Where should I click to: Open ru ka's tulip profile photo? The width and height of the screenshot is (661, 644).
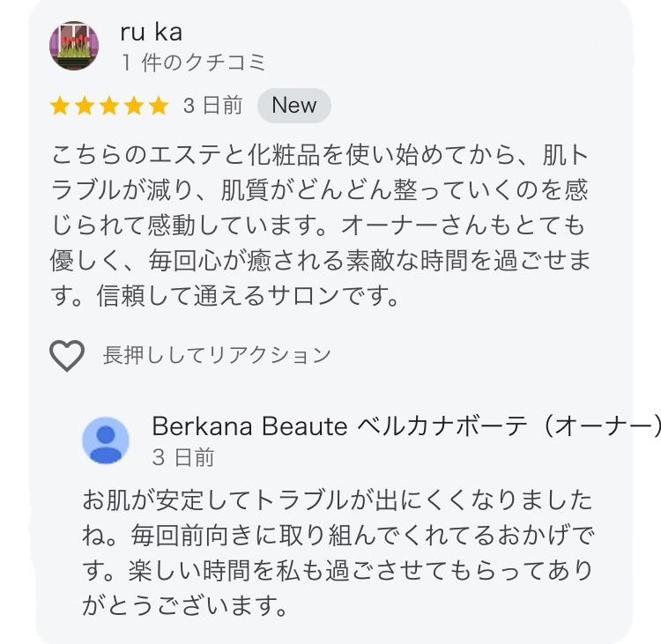(74, 47)
